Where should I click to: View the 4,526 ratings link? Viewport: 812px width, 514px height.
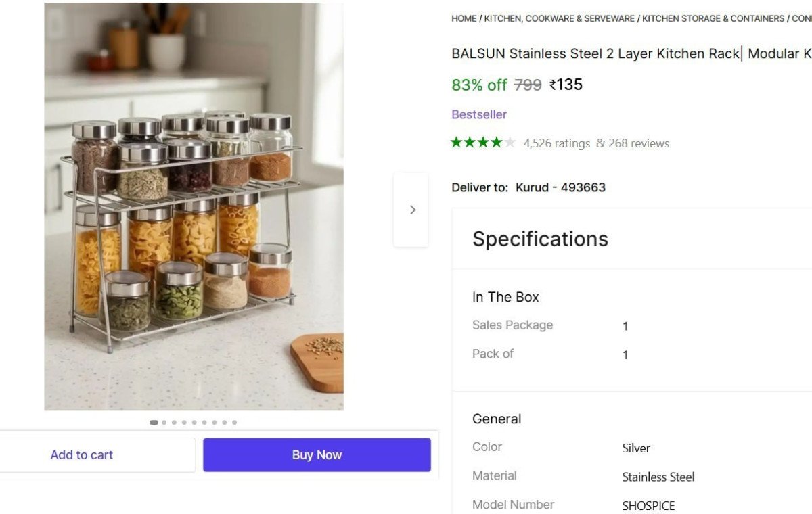point(557,143)
